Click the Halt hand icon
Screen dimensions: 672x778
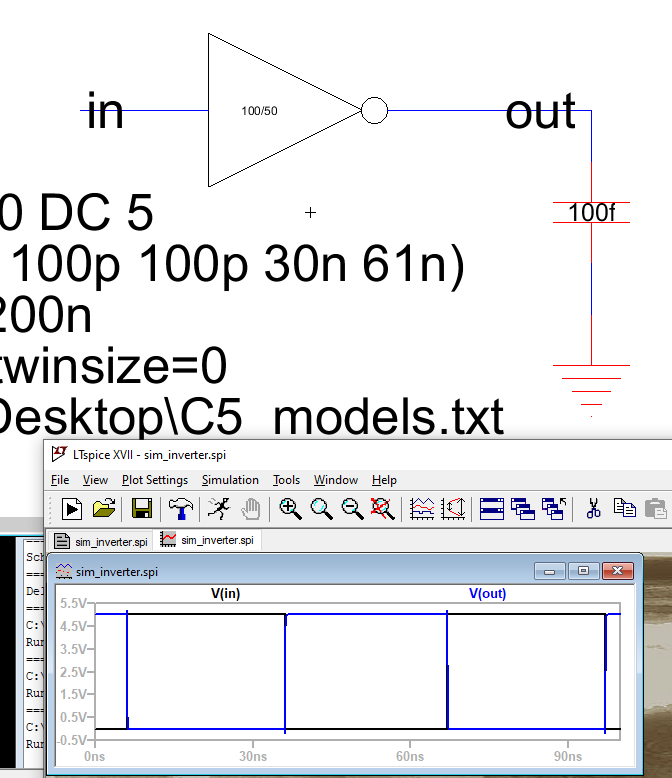click(x=250, y=509)
